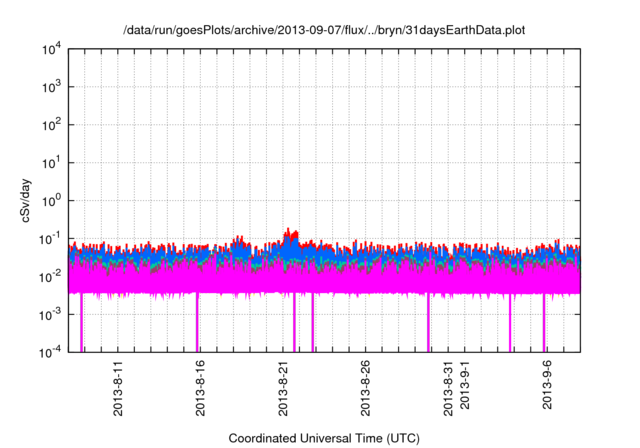Select the 2013-8-31 date tick label
Image resolution: width=640 pixels, height=448 pixels.
(x=448, y=388)
